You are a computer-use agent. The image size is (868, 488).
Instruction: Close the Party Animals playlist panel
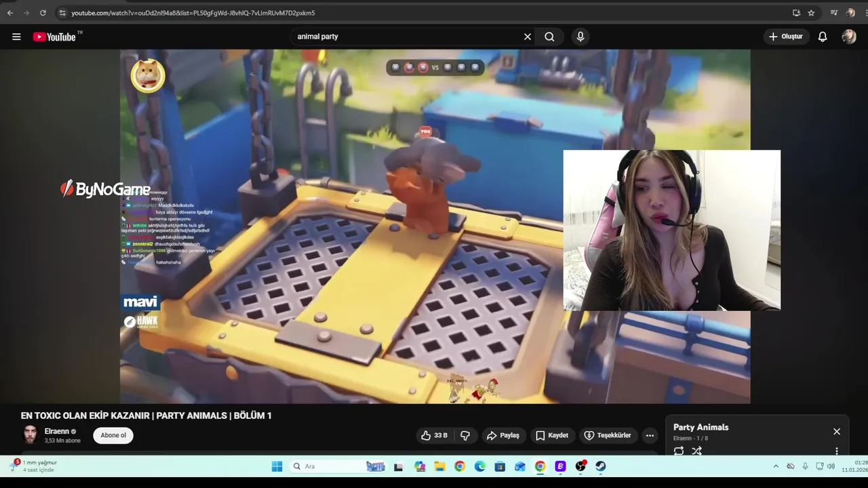tap(837, 432)
